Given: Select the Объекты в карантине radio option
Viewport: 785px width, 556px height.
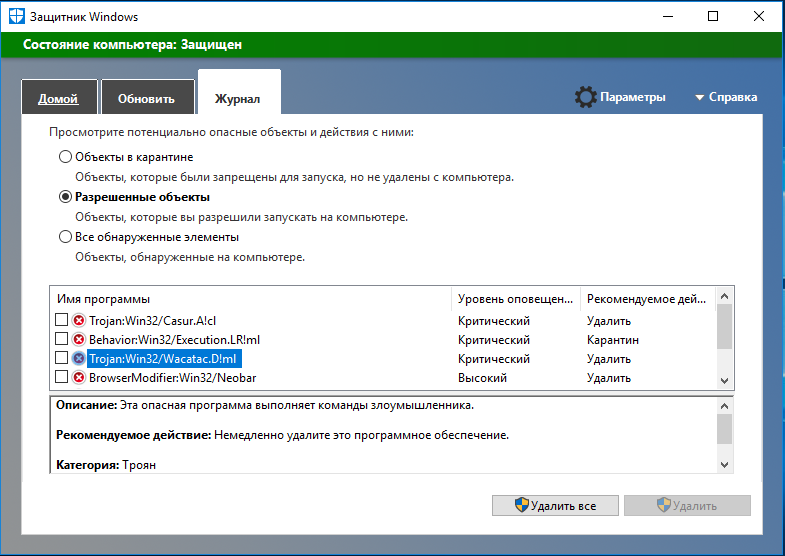Looking at the screenshot, I should pyautogui.click(x=66, y=157).
